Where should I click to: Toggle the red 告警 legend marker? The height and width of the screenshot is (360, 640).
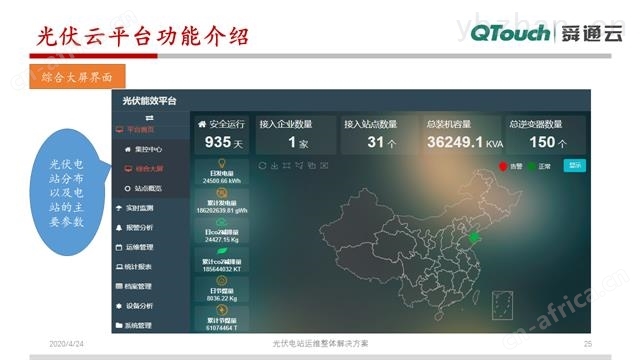tap(503, 166)
